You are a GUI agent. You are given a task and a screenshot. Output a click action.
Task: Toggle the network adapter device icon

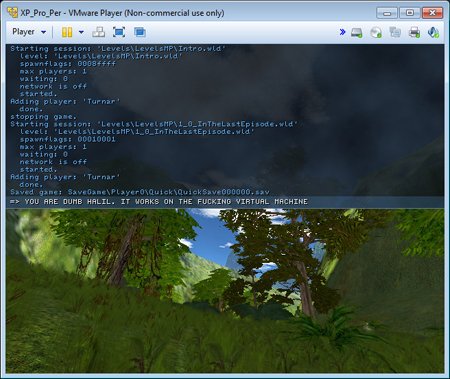(395, 32)
